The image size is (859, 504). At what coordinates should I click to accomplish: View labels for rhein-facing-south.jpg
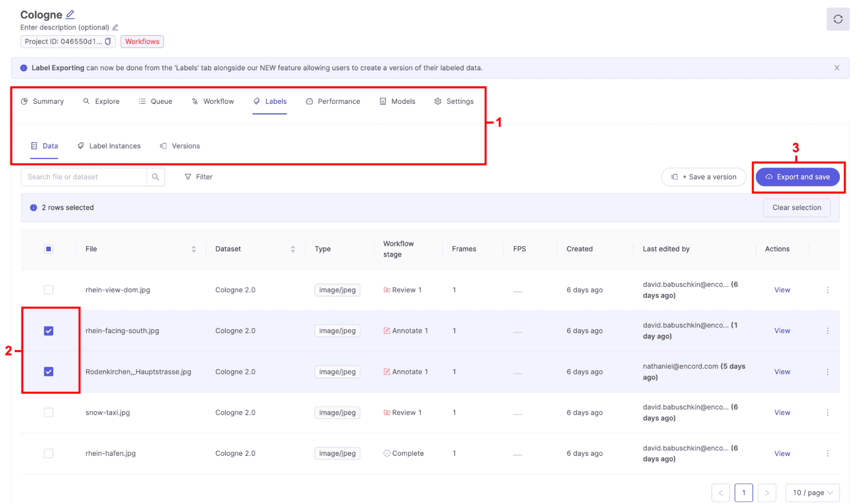(x=782, y=331)
